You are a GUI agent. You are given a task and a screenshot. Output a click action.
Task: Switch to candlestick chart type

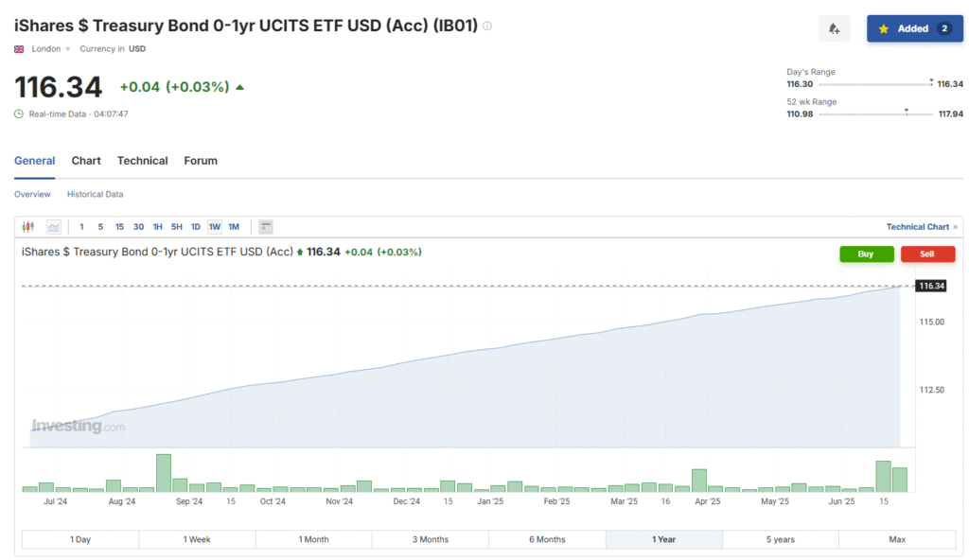tap(27, 227)
